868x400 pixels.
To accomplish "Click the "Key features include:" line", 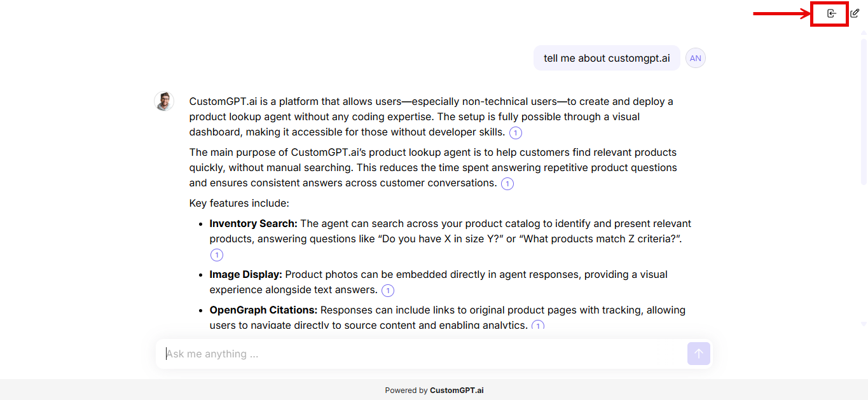I will [239, 203].
